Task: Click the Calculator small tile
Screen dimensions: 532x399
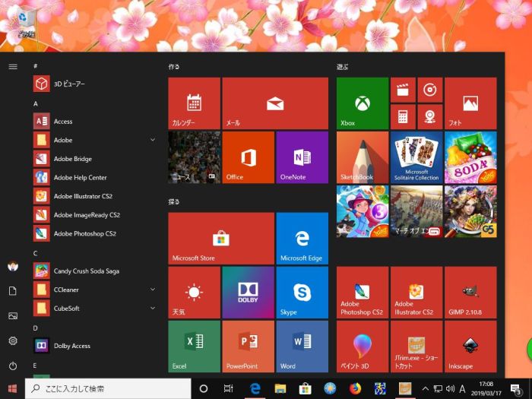Action: click(x=402, y=117)
